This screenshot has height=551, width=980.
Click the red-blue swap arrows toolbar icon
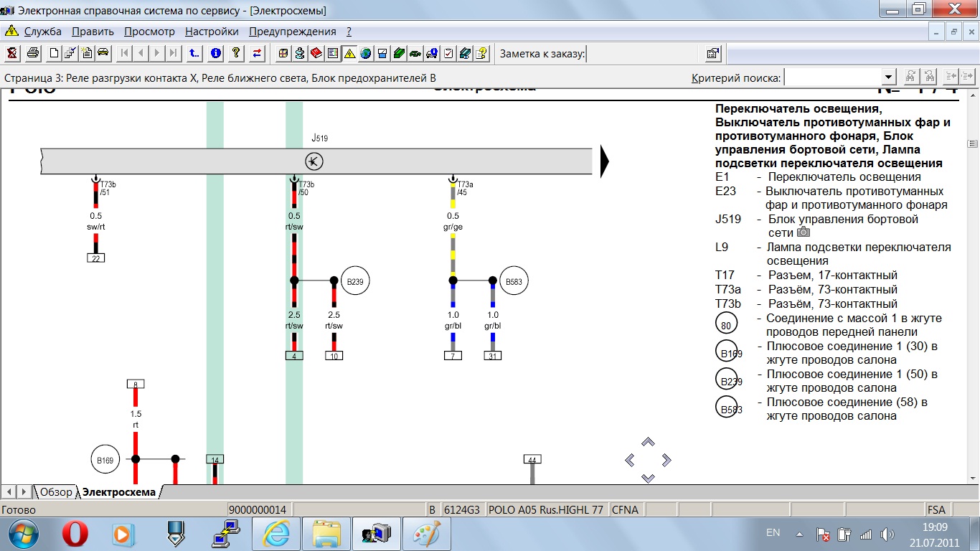257,53
